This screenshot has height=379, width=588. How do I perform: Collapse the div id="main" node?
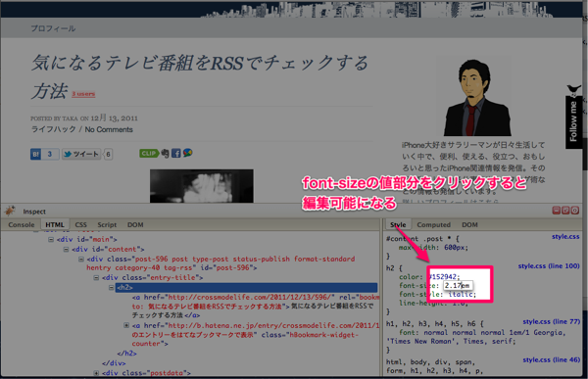point(51,239)
